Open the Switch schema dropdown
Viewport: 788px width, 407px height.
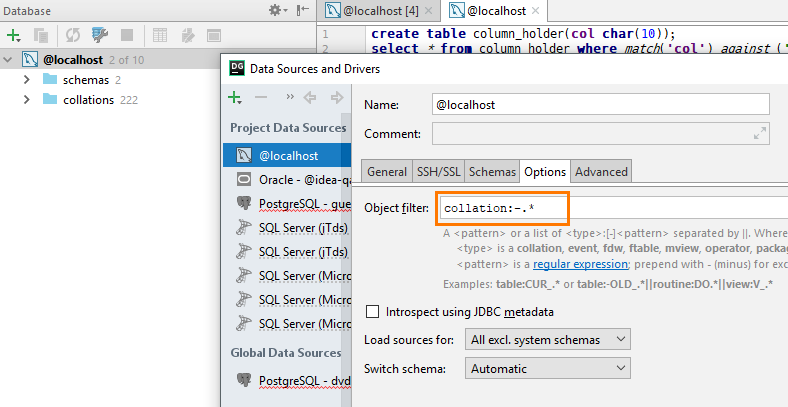tap(547, 368)
